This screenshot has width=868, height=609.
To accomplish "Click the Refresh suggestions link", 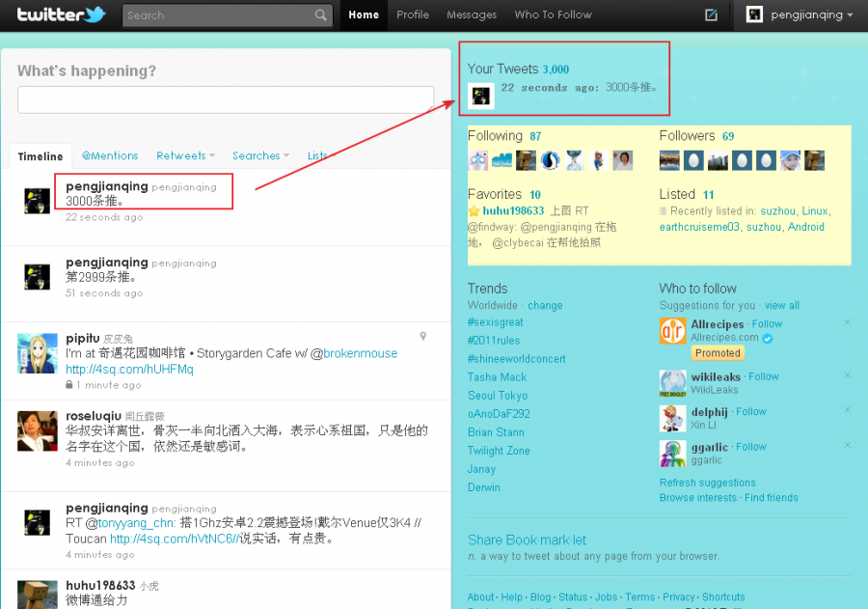I will pyautogui.click(x=707, y=483).
